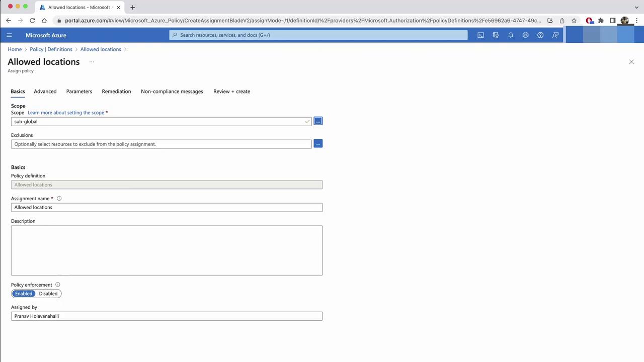Follow the Home breadcrumb link
644x362 pixels.
pyautogui.click(x=15, y=49)
